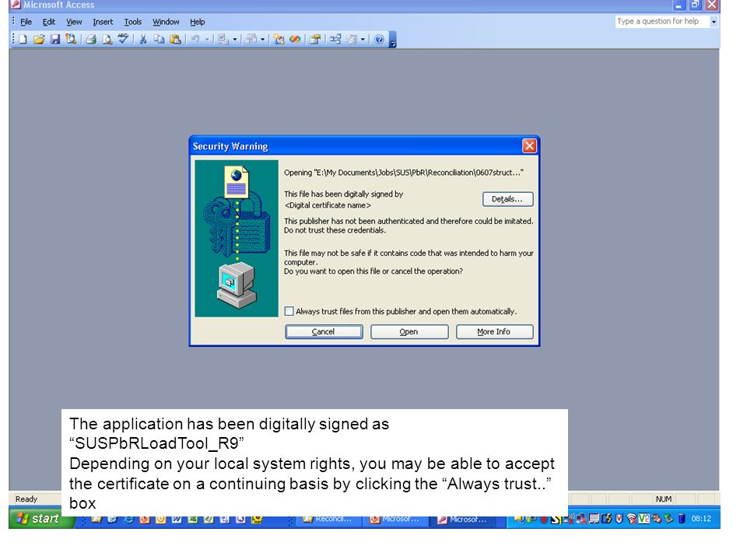Click the Copy toolbar icon

tap(159, 39)
